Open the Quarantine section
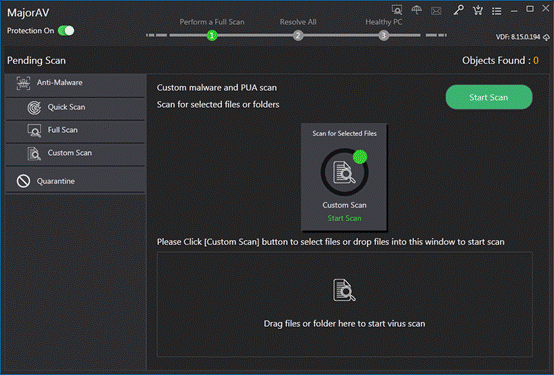554x375 pixels. click(75, 180)
